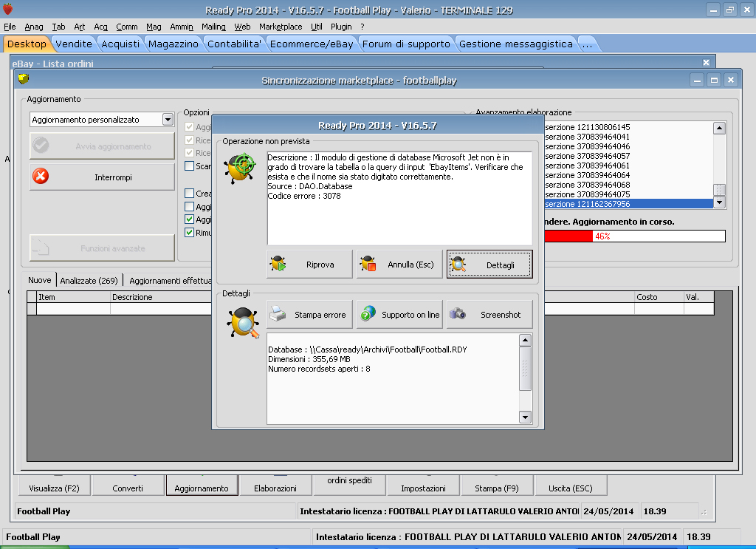Screen dimensions: 756x549
Task: Click the error description text box
Action: tap(399, 198)
